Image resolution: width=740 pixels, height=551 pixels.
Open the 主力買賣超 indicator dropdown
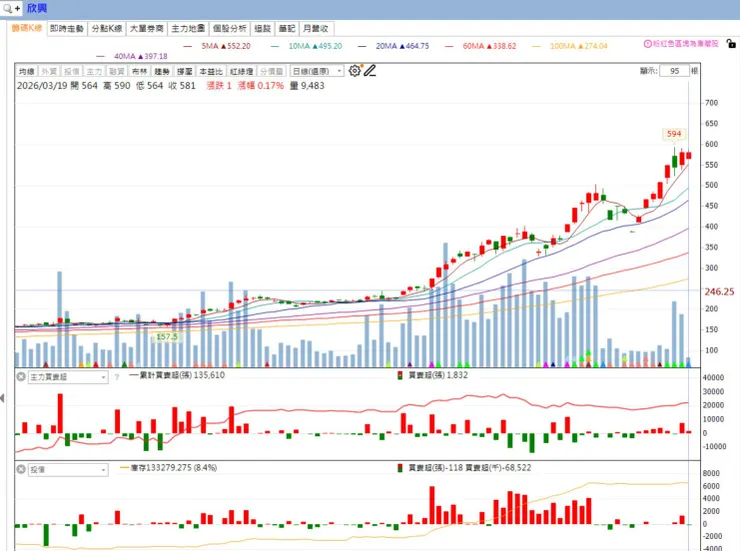(x=68, y=377)
